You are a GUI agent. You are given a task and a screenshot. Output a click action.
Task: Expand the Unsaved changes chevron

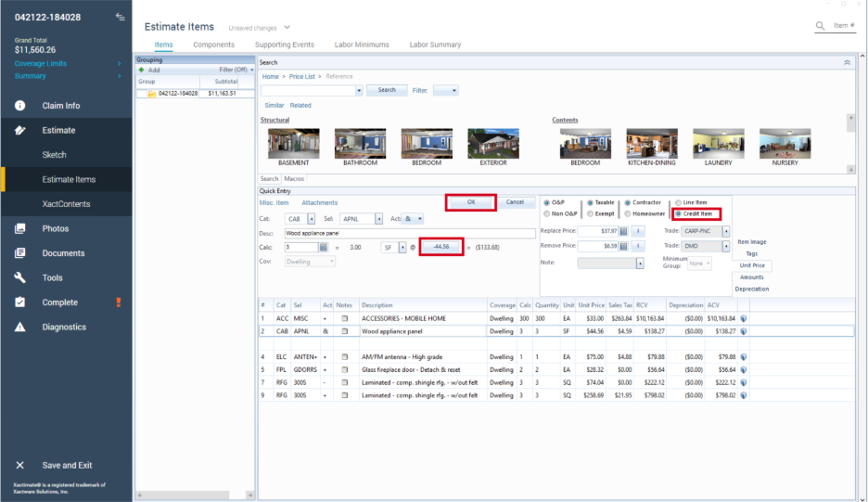[287, 28]
